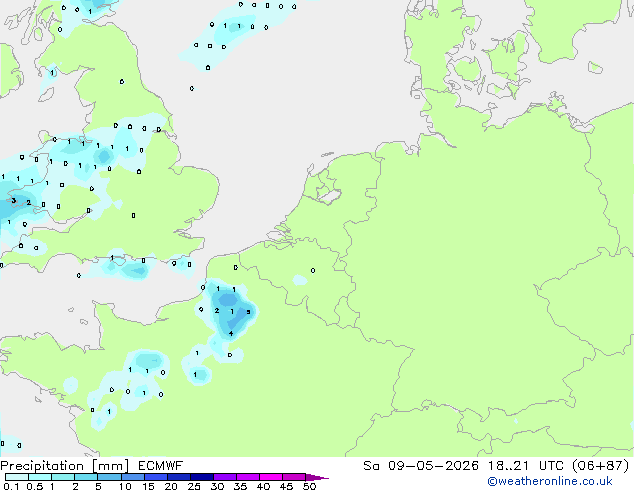Select the 15 mm legend color swatch
The height and width of the screenshot is (490, 634).
pyautogui.click(x=155, y=477)
